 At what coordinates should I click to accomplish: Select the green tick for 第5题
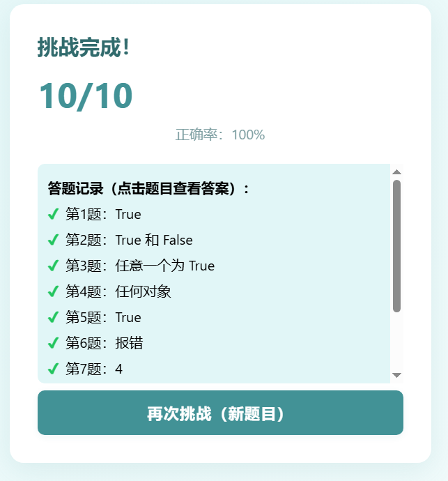[x=53, y=318]
